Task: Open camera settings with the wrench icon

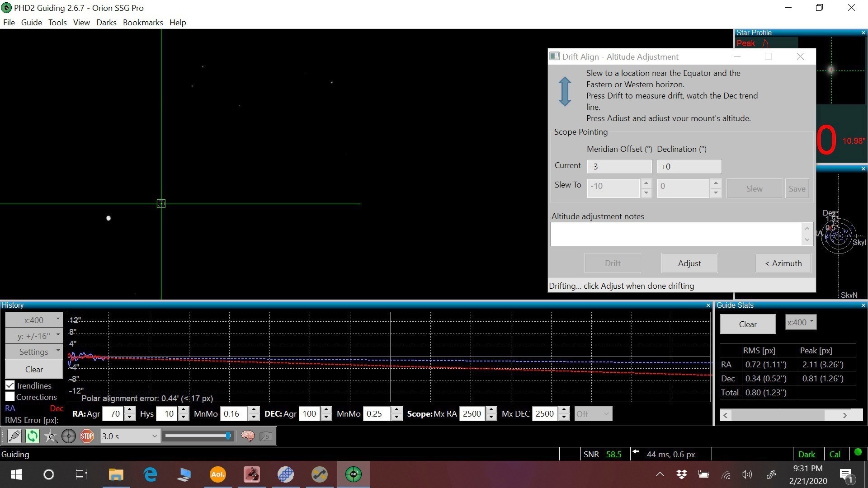Action: click(x=265, y=436)
